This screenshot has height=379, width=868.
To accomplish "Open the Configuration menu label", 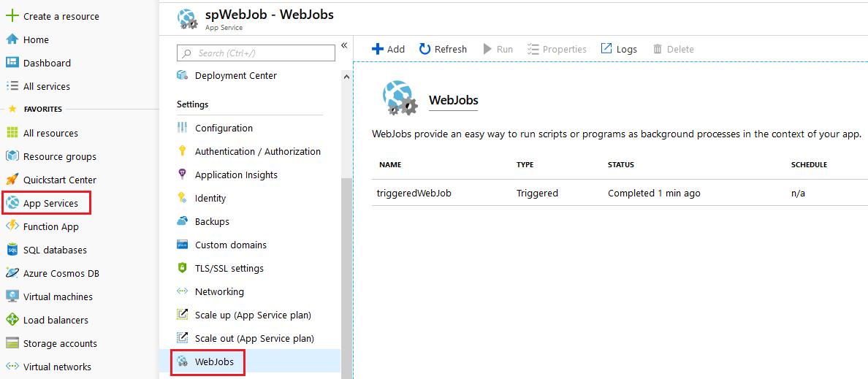I will [x=224, y=128].
